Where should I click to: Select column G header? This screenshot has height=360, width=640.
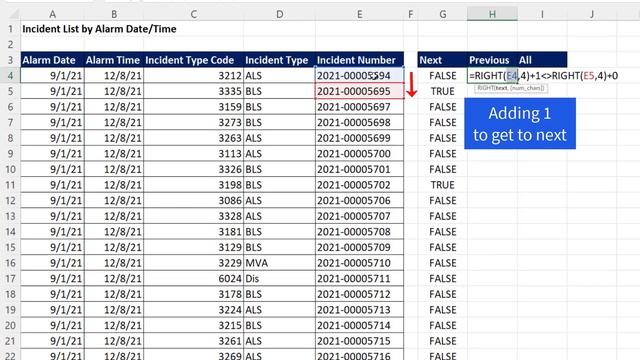(442, 14)
